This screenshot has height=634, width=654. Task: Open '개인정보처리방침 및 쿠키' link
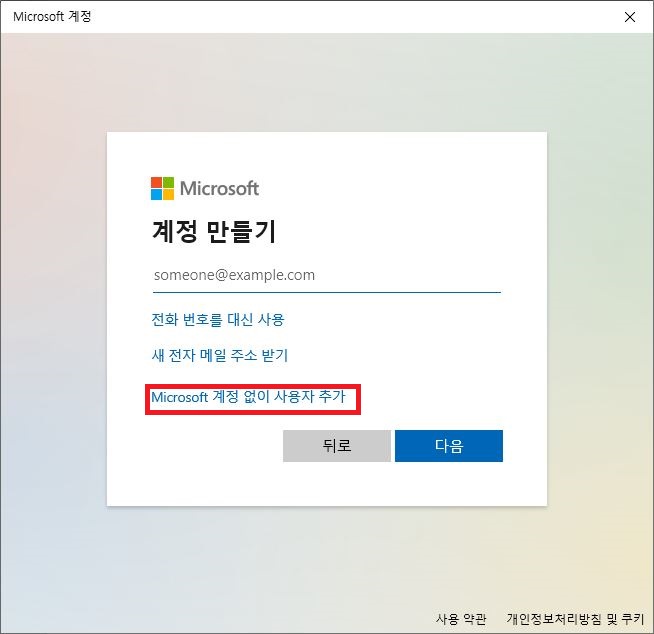click(x=575, y=619)
